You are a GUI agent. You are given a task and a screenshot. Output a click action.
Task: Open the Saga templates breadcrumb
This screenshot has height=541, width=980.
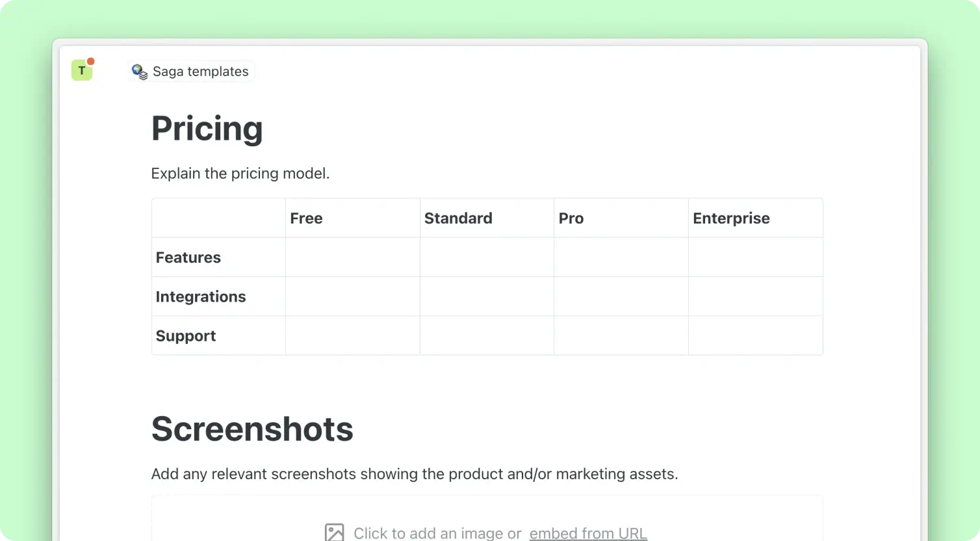[x=200, y=72]
